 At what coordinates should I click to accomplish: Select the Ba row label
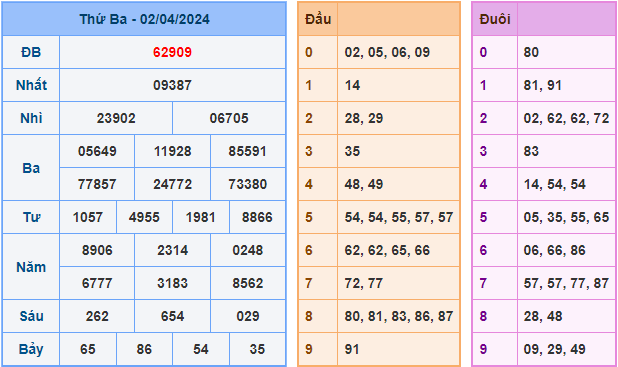[x=31, y=168]
